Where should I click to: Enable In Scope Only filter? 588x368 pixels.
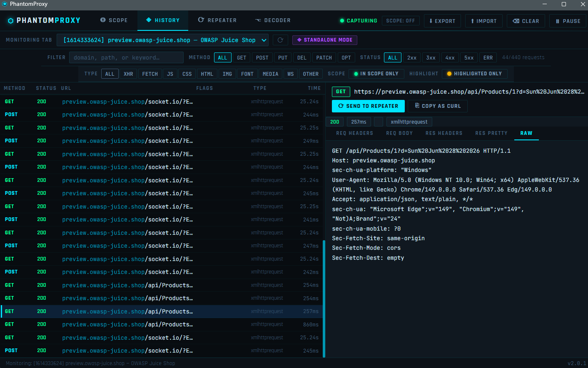[376, 74]
